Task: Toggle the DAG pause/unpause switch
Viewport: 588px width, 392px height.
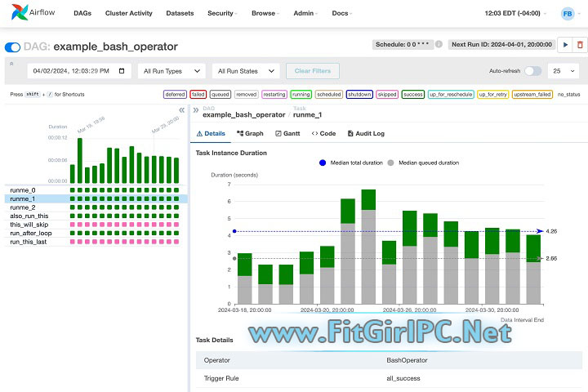Action: tap(13, 47)
